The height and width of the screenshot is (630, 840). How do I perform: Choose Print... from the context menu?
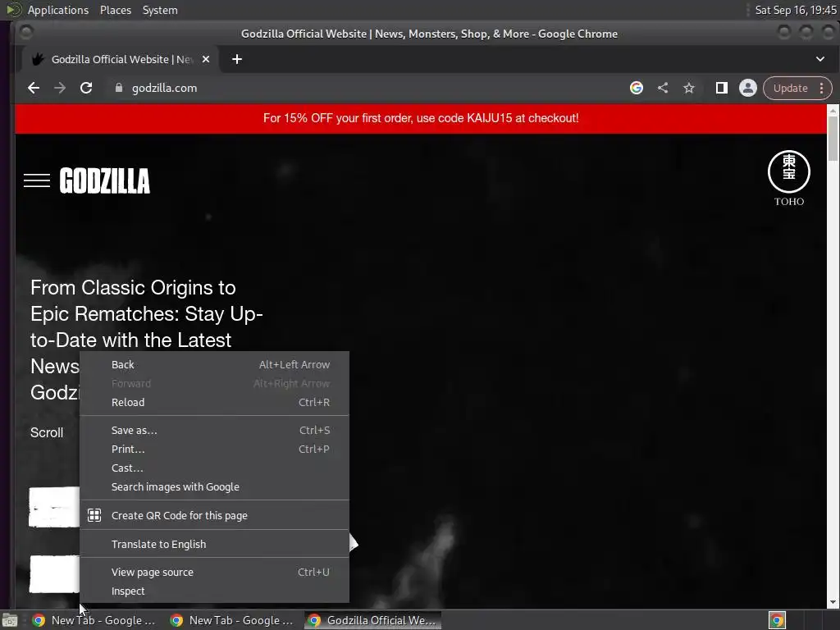[214, 449]
